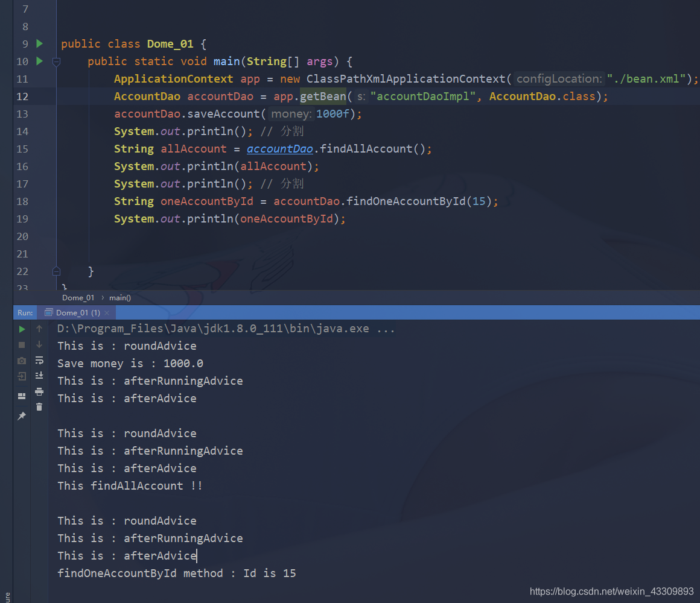
Task: Click the 1000f value on line 13
Action: click(332, 114)
